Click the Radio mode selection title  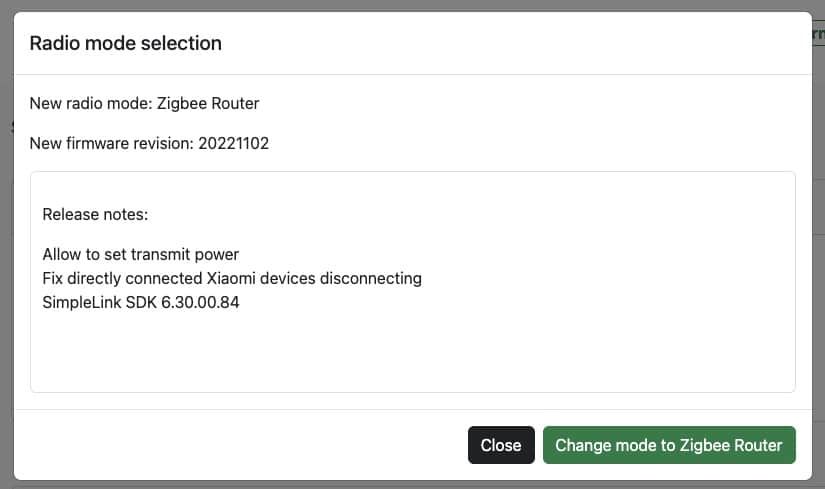click(125, 43)
